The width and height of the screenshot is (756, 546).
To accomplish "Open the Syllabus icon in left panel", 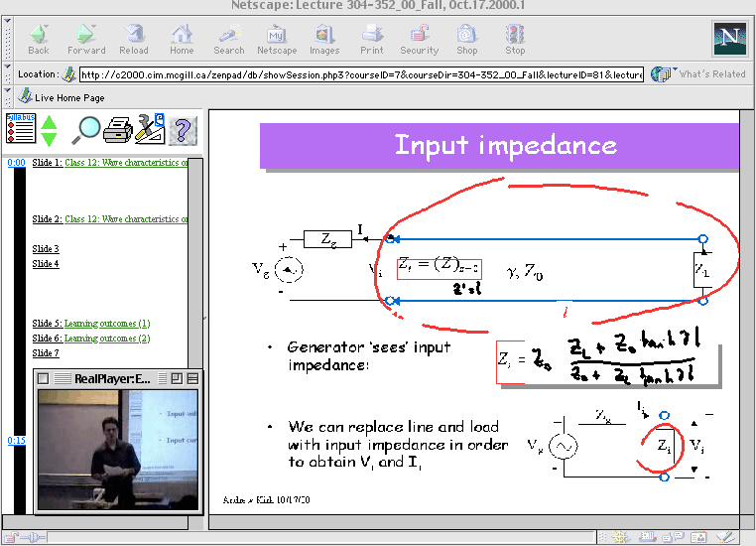I will pyautogui.click(x=20, y=129).
